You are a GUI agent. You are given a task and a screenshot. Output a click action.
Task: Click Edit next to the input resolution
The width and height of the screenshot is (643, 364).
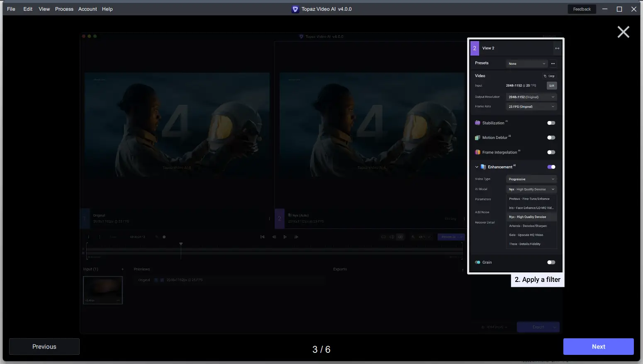tap(552, 86)
